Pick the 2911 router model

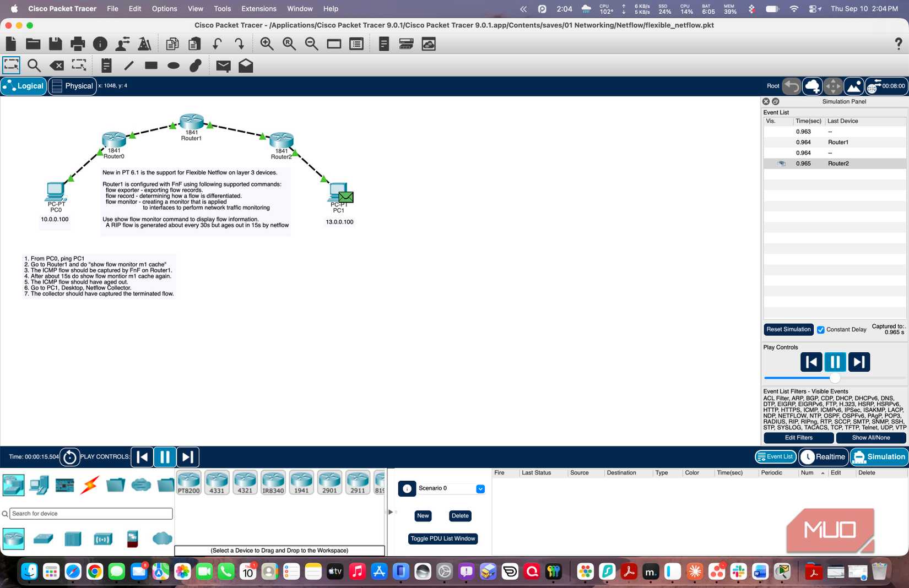coord(358,482)
